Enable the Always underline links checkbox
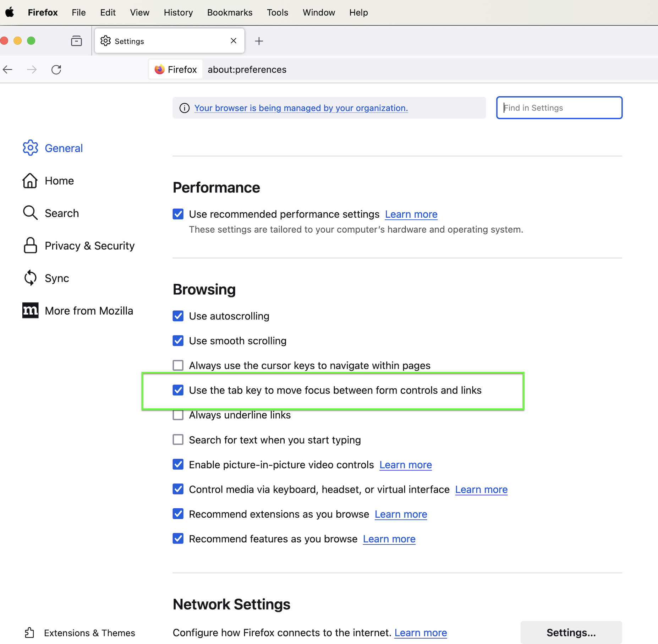The image size is (658, 644). (178, 415)
